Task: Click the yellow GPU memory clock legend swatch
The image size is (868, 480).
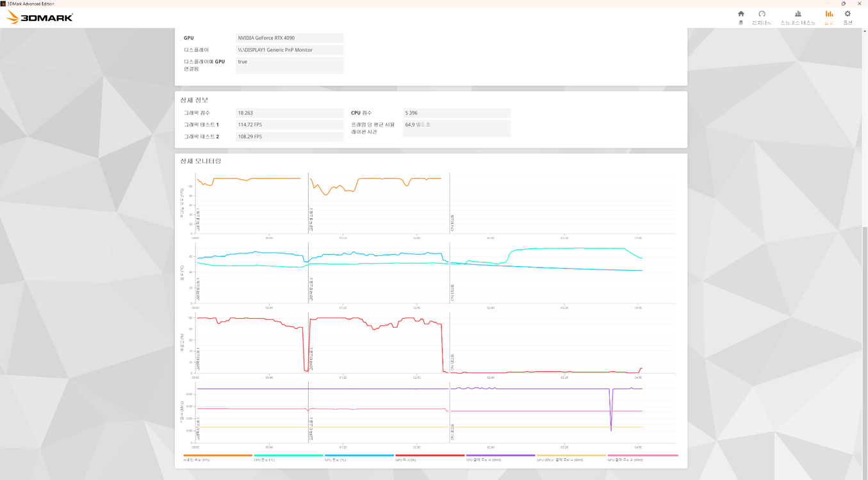Action: pos(571,456)
